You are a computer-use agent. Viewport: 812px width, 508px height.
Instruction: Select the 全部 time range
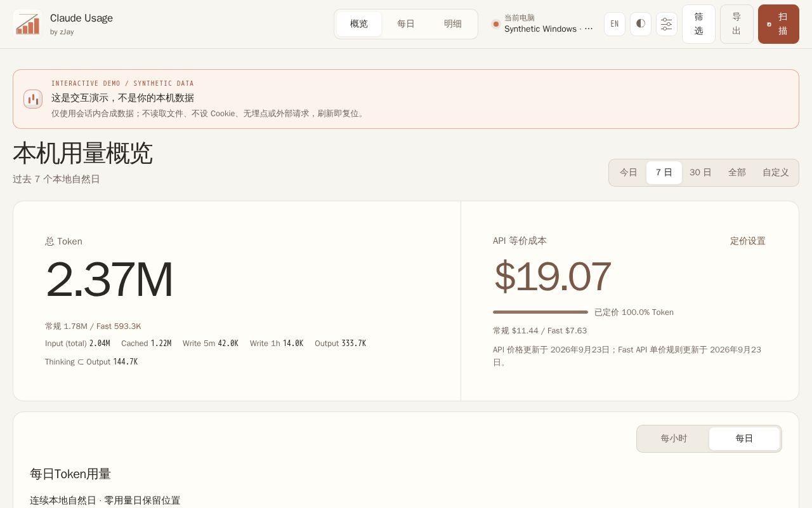pyautogui.click(x=737, y=173)
